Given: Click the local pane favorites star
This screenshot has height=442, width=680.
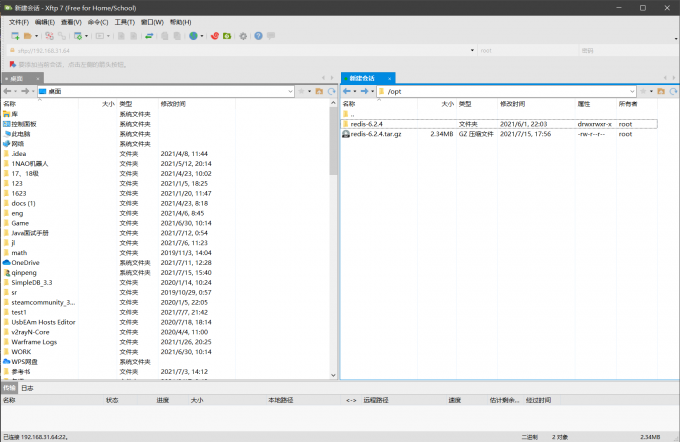Looking at the screenshot, I should coord(301,91).
